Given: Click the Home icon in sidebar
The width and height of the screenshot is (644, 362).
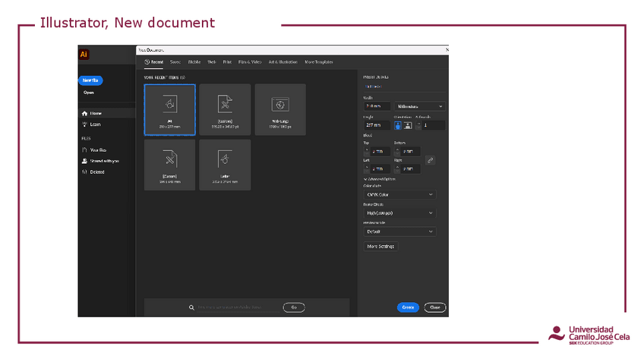Looking at the screenshot, I should tap(85, 113).
